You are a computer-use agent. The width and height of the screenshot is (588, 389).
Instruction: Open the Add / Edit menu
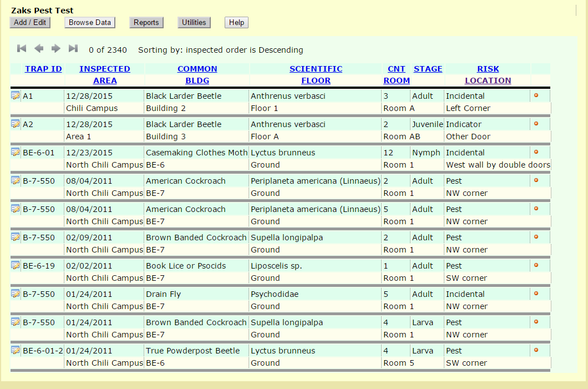click(30, 23)
